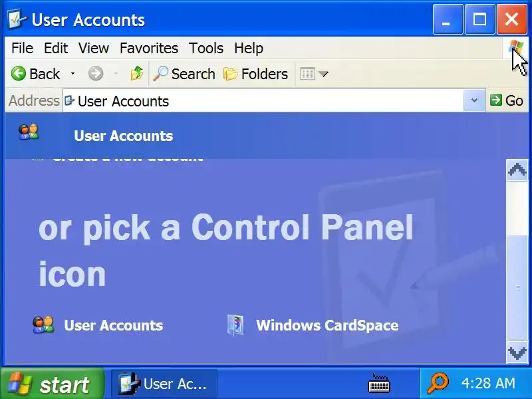Open the Windows CardSpace link
This screenshot has height=399, width=532.
tap(327, 325)
